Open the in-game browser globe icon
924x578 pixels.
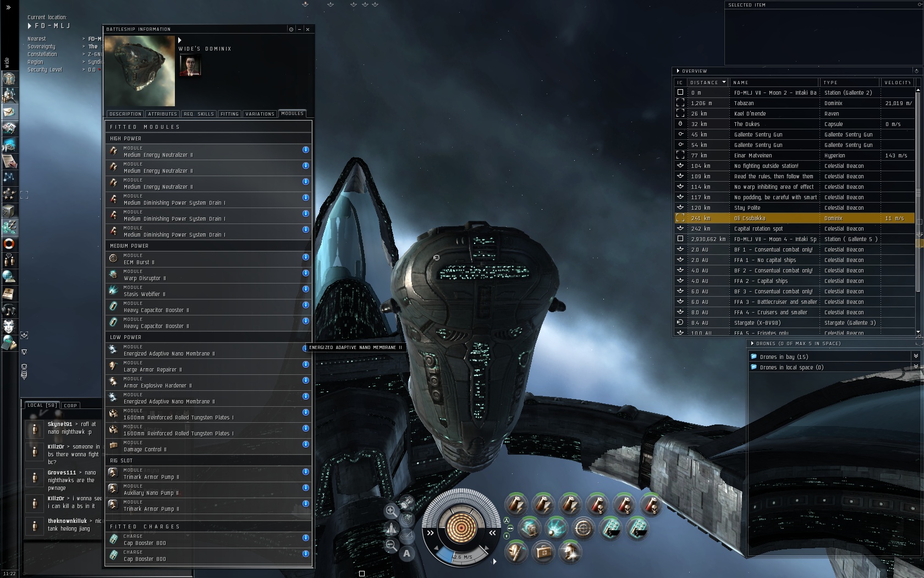[x=9, y=276]
